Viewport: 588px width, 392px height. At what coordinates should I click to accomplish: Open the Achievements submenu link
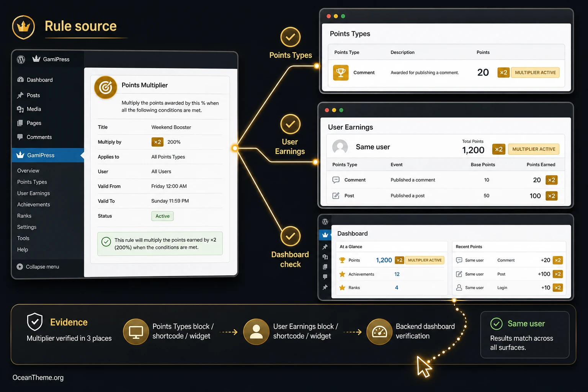(x=33, y=204)
